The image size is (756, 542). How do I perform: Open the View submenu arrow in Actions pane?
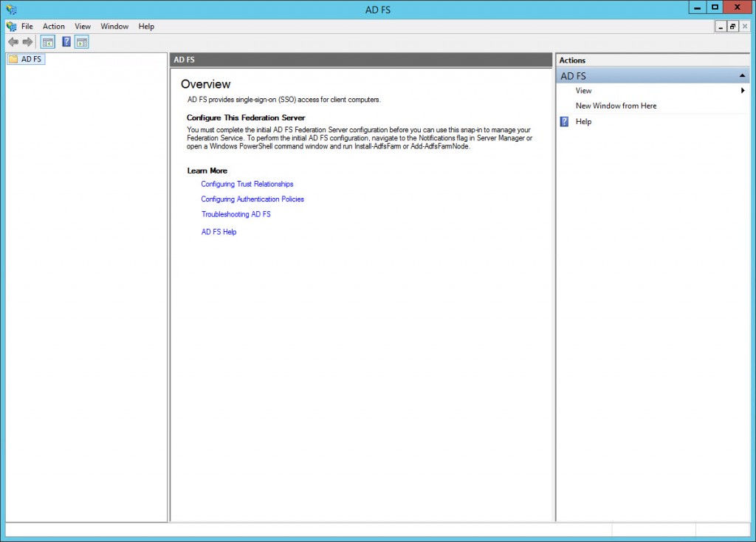pyautogui.click(x=744, y=90)
